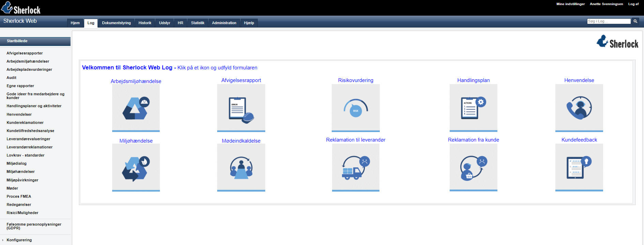Click the Afvigelsesrapport title link
The width and height of the screenshot is (644, 245).
[241, 80]
